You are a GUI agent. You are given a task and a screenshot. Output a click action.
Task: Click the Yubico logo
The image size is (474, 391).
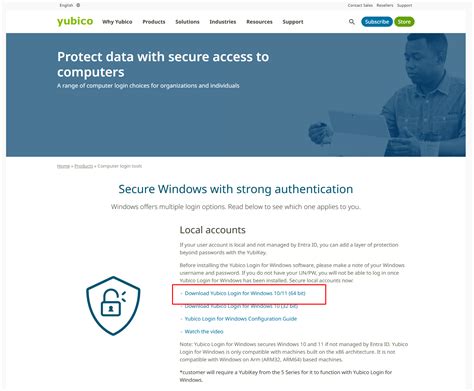click(75, 21)
